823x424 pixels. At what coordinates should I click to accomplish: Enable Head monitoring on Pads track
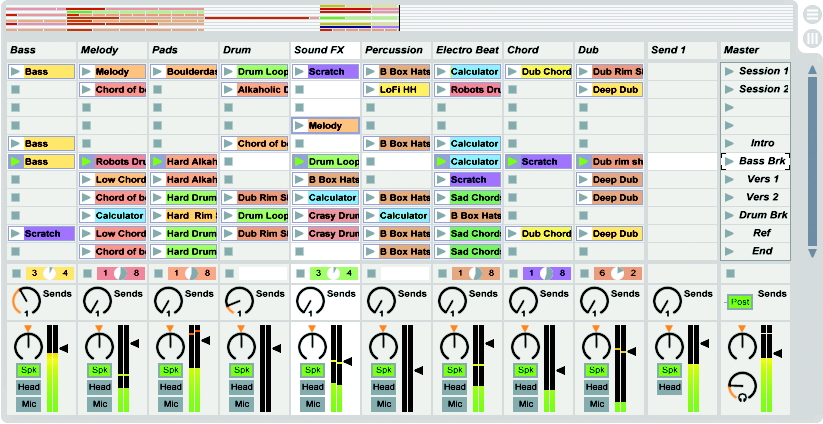pyautogui.click(x=171, y=387)
